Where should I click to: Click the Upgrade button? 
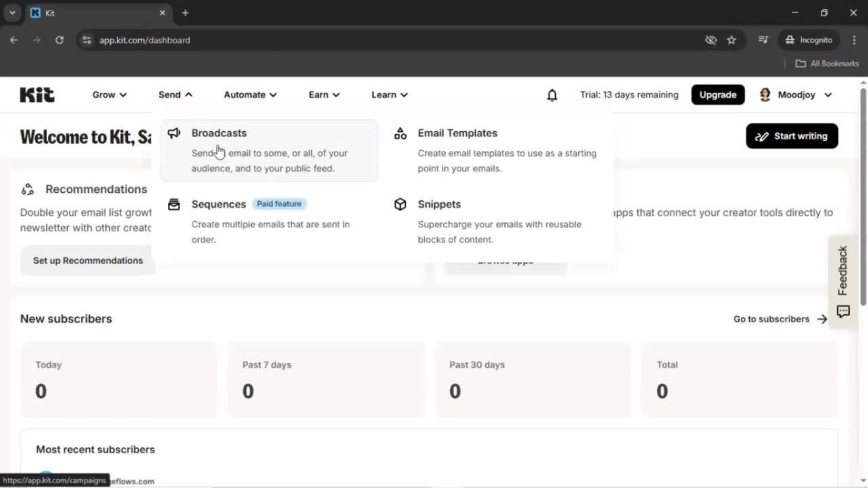[717, 95]
